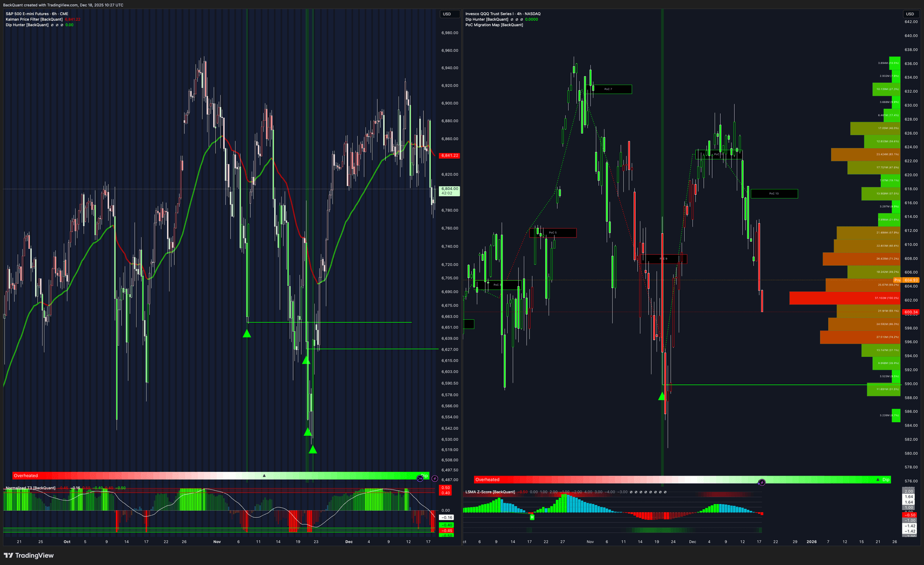Open the 6h interval selector in S&P chart title
Image resolution: width=924 pixels, height=565 pixels.
[53, 13]
